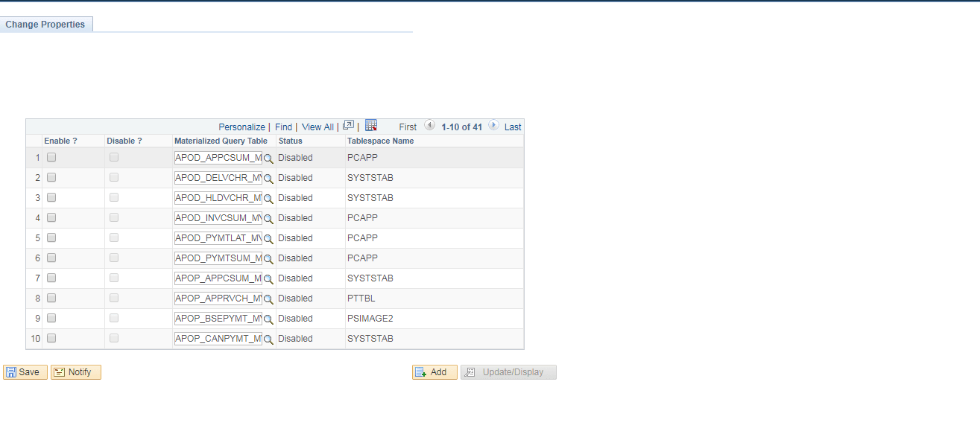Open lookup for APOP_BSEPYMT_MV table

tap(268, 319)
